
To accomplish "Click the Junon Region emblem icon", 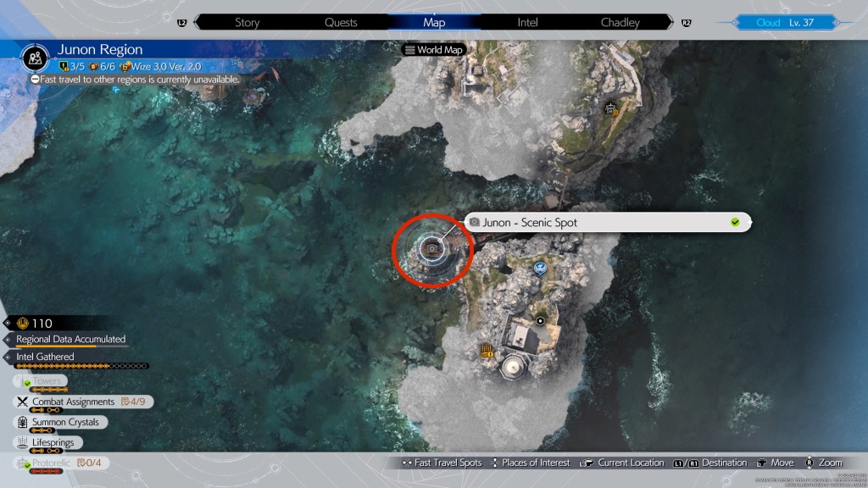I will pyautogui.click(x=36, y=56).
